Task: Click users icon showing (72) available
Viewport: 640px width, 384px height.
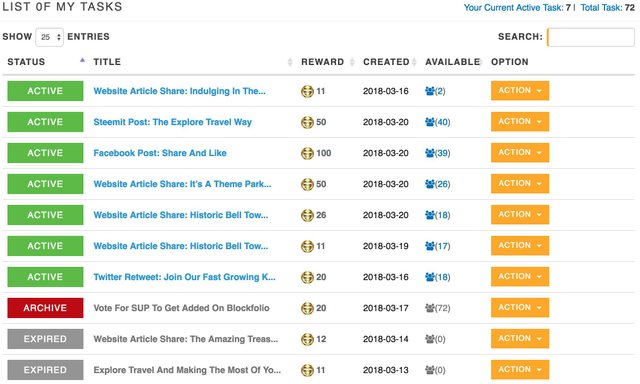Action: click(x=429, y=308)
